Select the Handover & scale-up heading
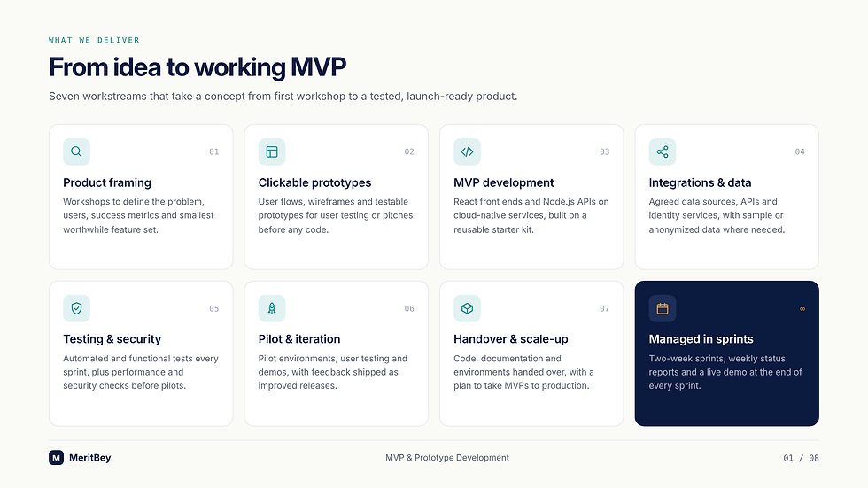The image size is (868, 488). (x=510, y=338)
